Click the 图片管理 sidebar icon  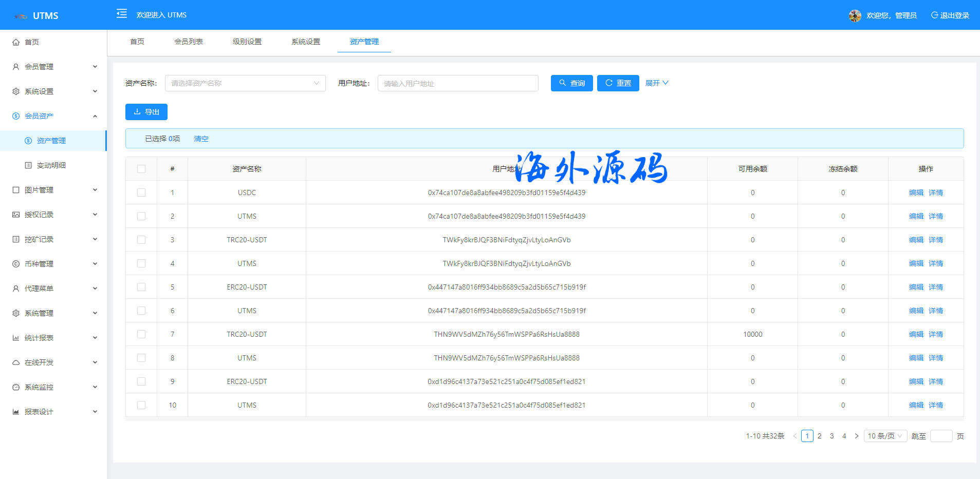[16, 190]
